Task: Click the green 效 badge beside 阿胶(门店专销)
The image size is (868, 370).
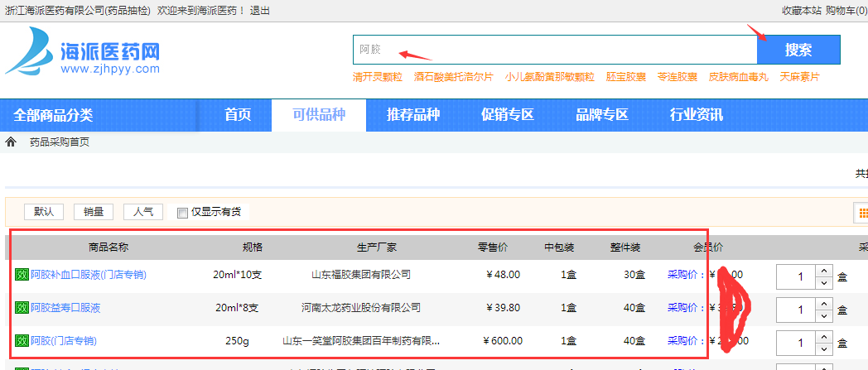Action: coord(21,341)
